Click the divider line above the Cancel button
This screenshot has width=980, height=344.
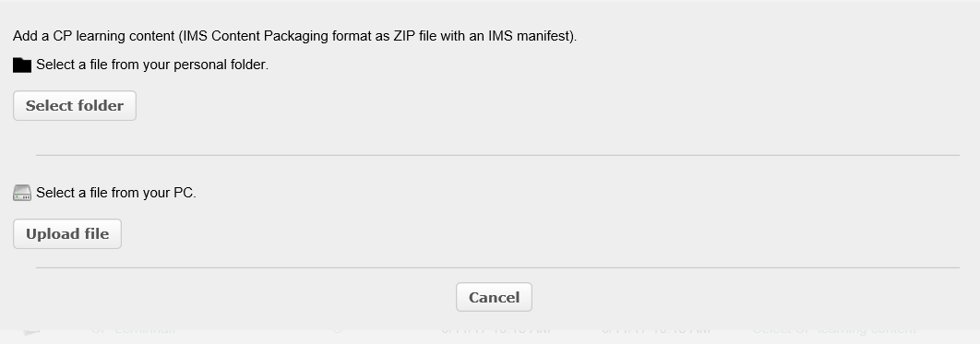coord(497,267)
